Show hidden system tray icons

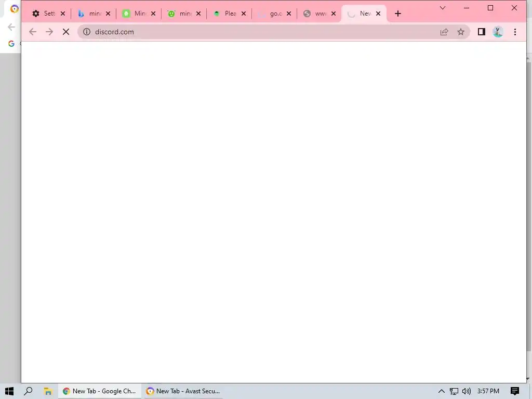point(442,391)
